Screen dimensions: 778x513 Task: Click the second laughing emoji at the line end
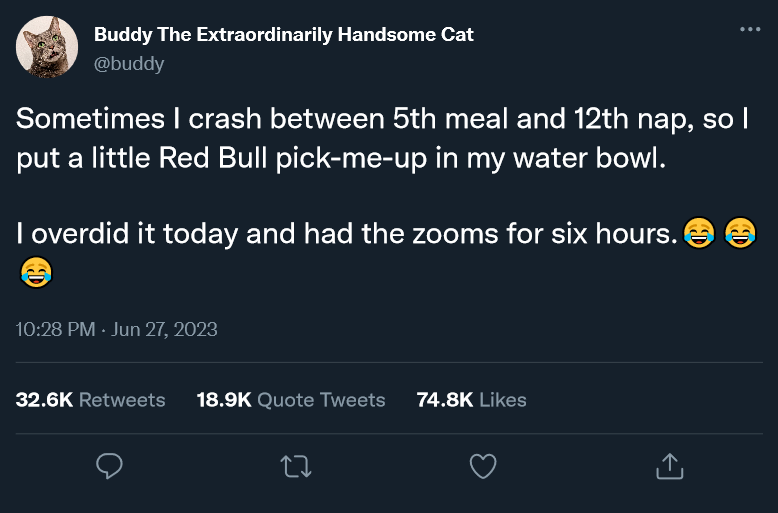[739, 234]
